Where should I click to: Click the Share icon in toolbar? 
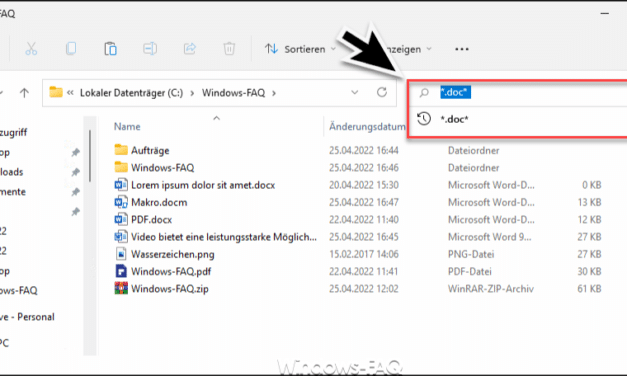(190, 49)
